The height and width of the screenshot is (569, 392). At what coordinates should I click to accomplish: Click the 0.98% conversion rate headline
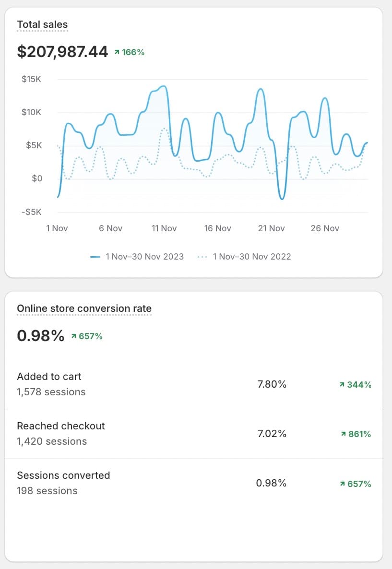tap(41, 336)
